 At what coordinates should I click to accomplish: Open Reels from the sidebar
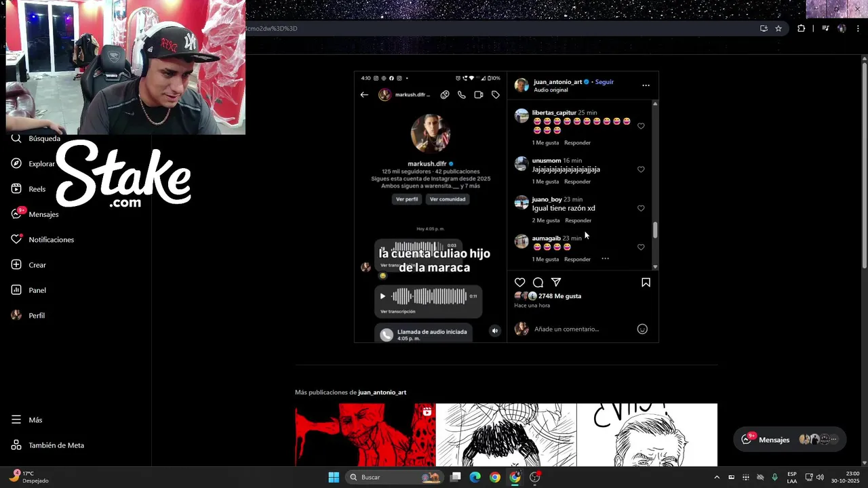point(28,189)
